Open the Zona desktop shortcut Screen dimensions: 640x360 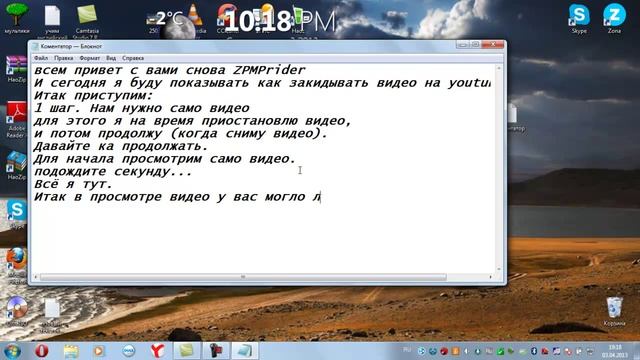[x=614, y=18]
